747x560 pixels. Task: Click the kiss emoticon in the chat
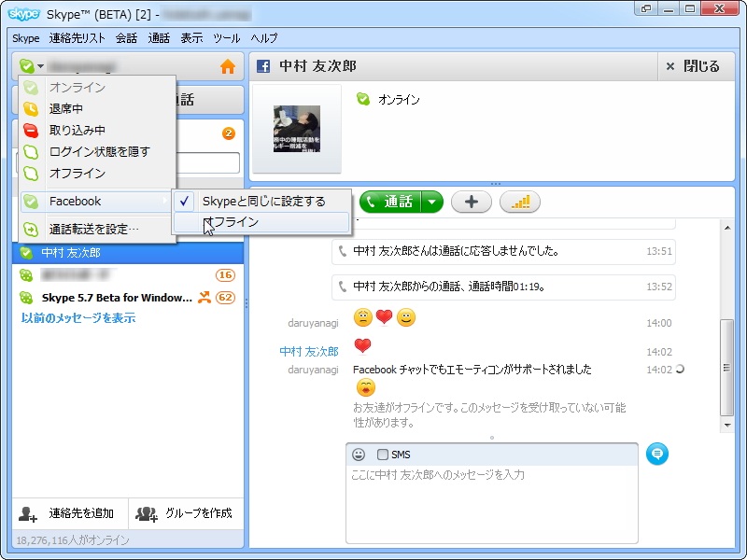(365, 387)
